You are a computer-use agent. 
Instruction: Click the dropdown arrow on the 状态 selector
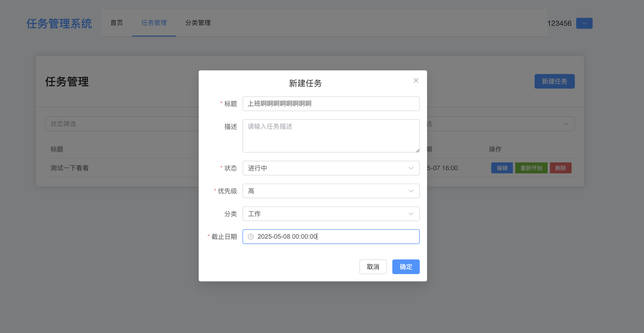coord(411,168)
